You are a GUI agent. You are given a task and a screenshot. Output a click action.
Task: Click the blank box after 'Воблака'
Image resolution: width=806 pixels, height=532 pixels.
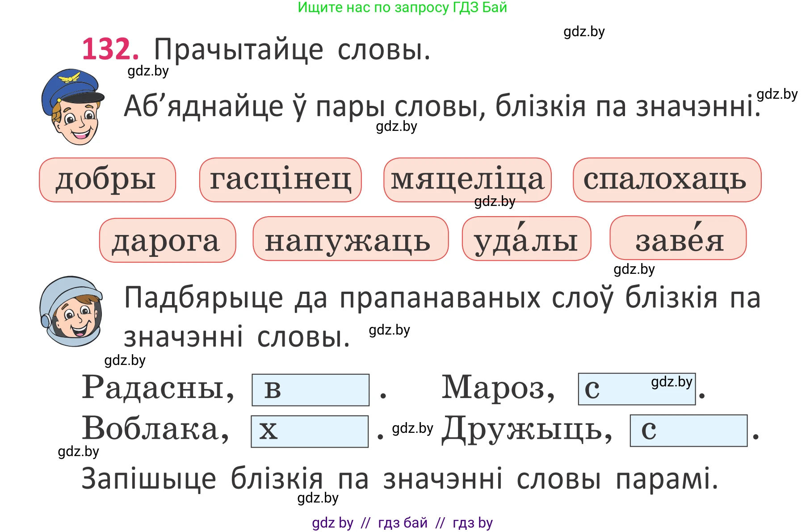310,431
